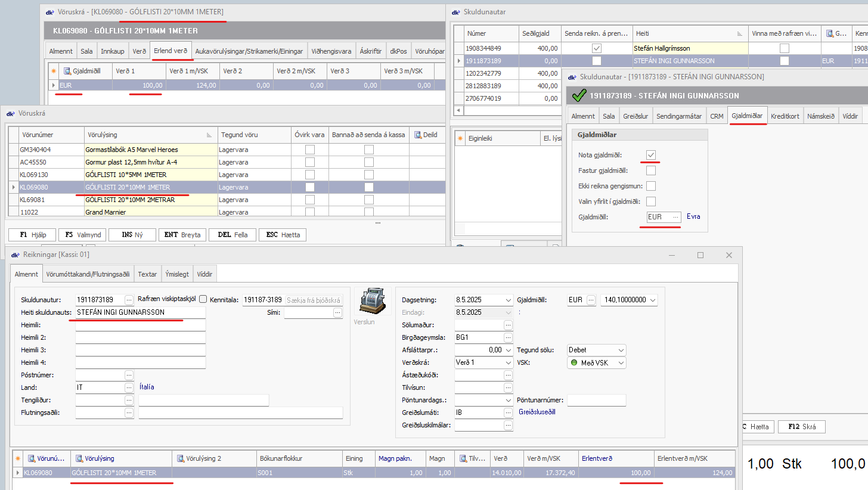Click the orange star icon in Erlend verð grid
Image resolution: width=868 pixels, height=490 pixels.
pos(53,71)
